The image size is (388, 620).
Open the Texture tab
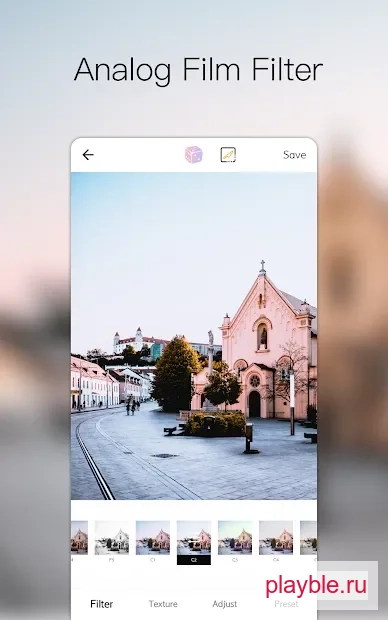click(163, 604)
